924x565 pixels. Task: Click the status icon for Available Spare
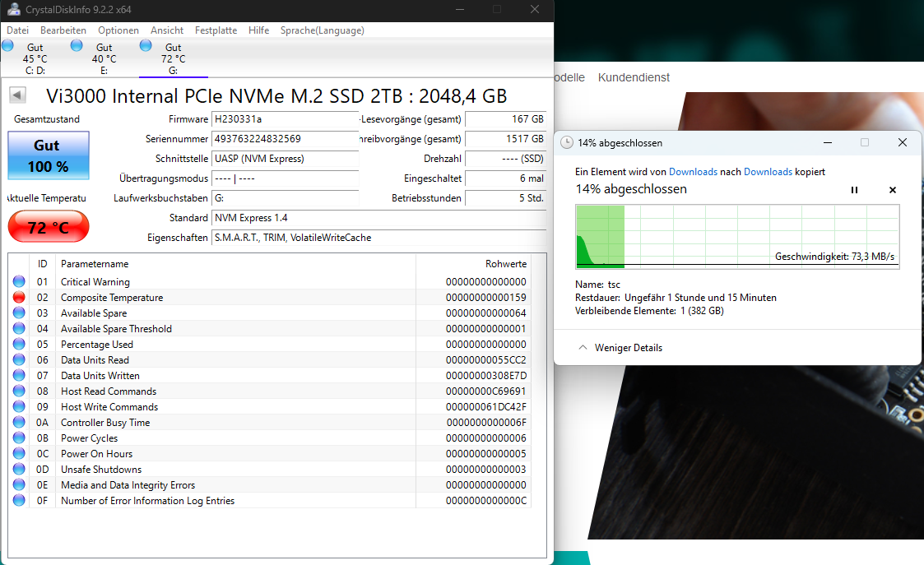coord(19,313)
